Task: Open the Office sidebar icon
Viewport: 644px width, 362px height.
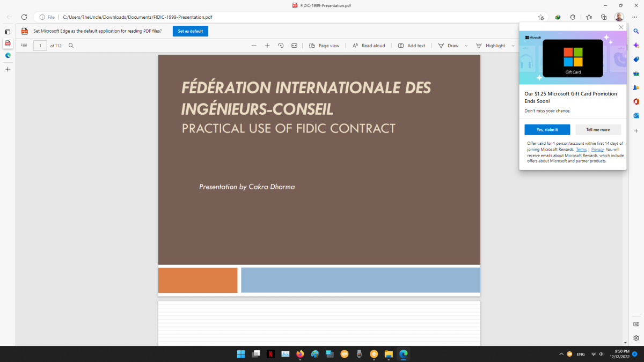Action: coord(636,101)
